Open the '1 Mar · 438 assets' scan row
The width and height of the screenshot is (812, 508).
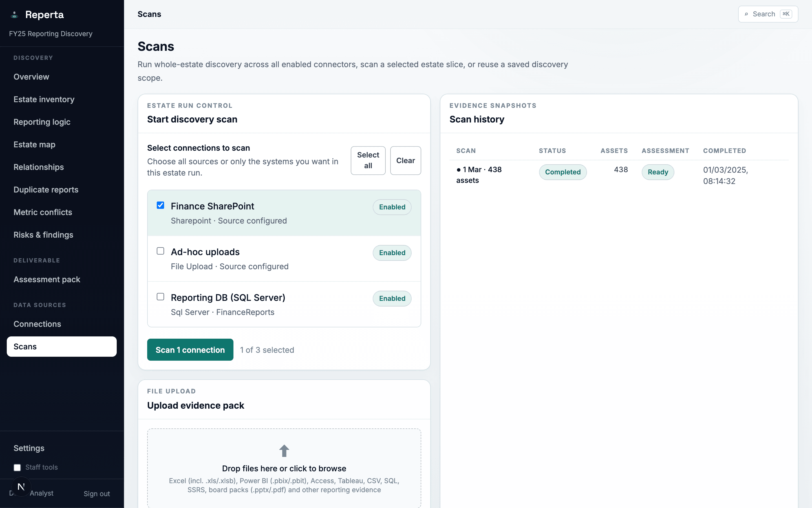[x=619, y=175]
